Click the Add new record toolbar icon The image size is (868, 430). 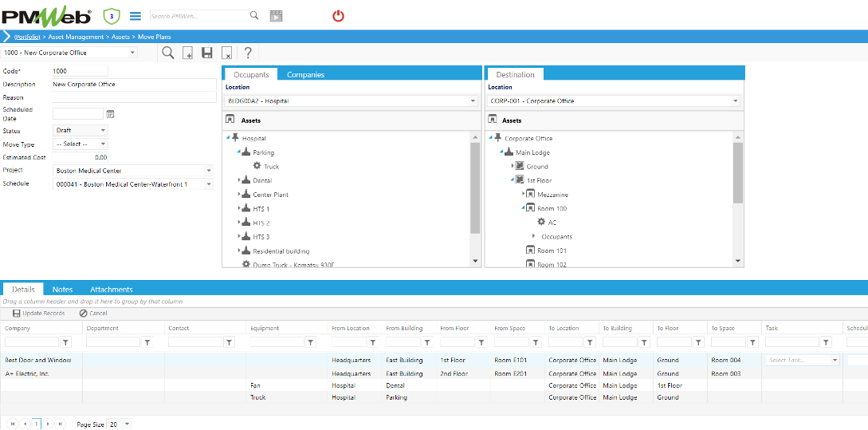coord(187,53)
